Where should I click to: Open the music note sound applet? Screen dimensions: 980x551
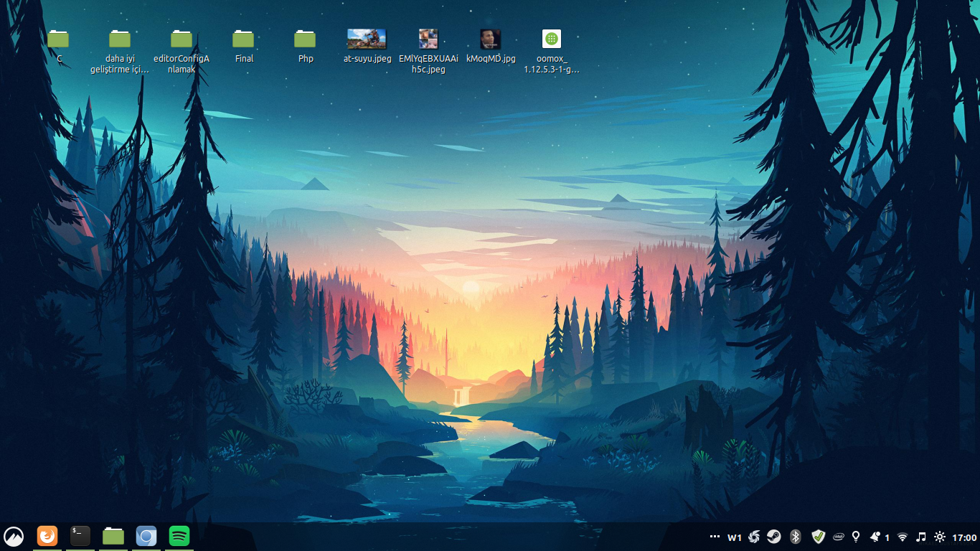pos(921,537)
